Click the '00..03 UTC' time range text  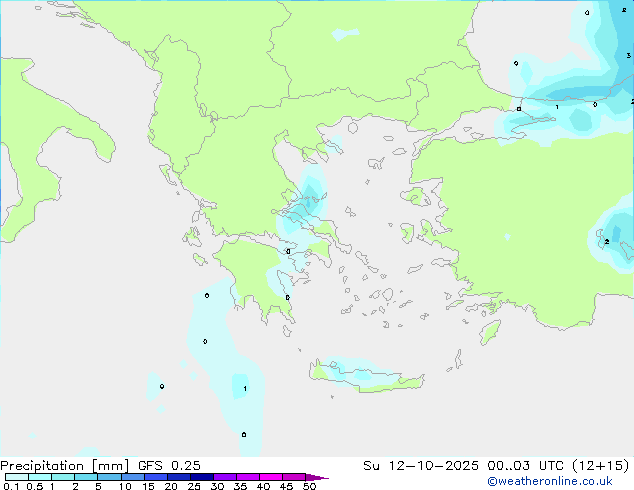click(x=525, y=466)
